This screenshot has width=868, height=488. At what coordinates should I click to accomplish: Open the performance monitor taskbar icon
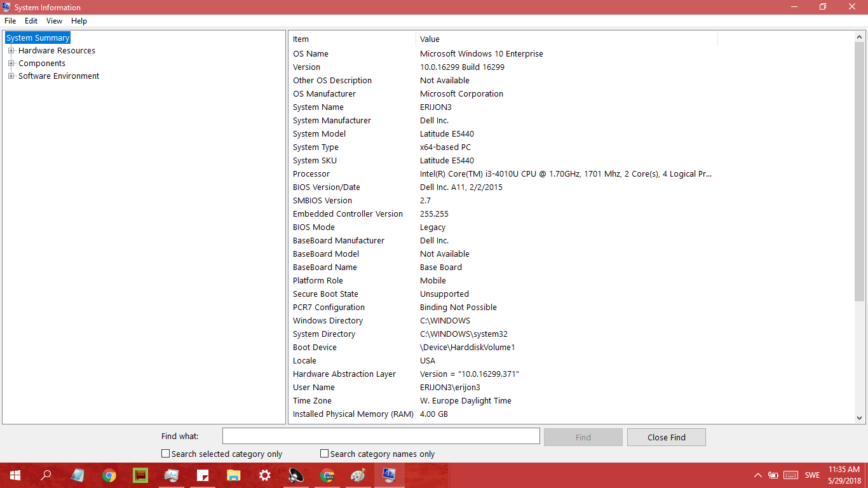172,475
